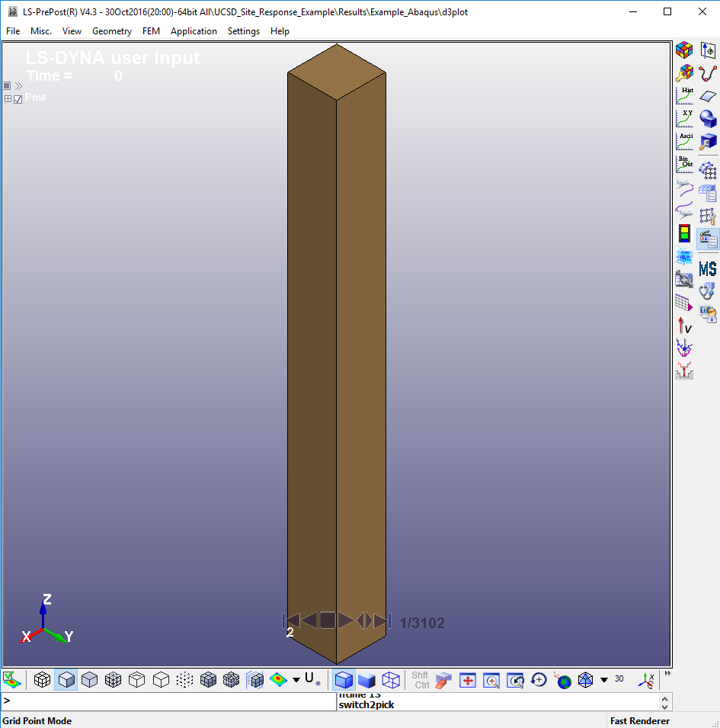Open the vector plot tool
This screenshot has height=728, width=720.
tap(684, 326)
